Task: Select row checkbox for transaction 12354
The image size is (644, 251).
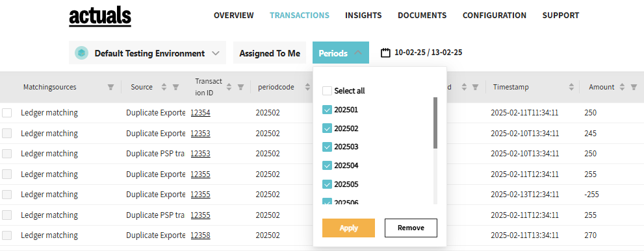Action: pos(6,113)
